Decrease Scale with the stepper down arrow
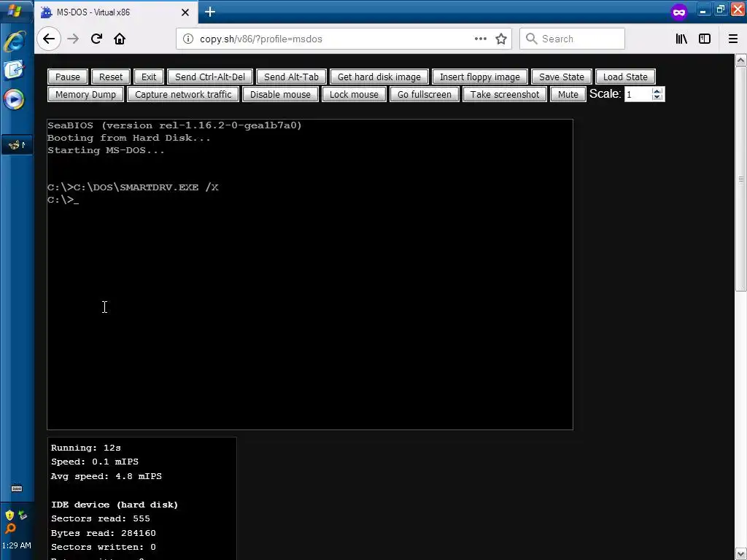747x560 pixels. click(657, 98)
